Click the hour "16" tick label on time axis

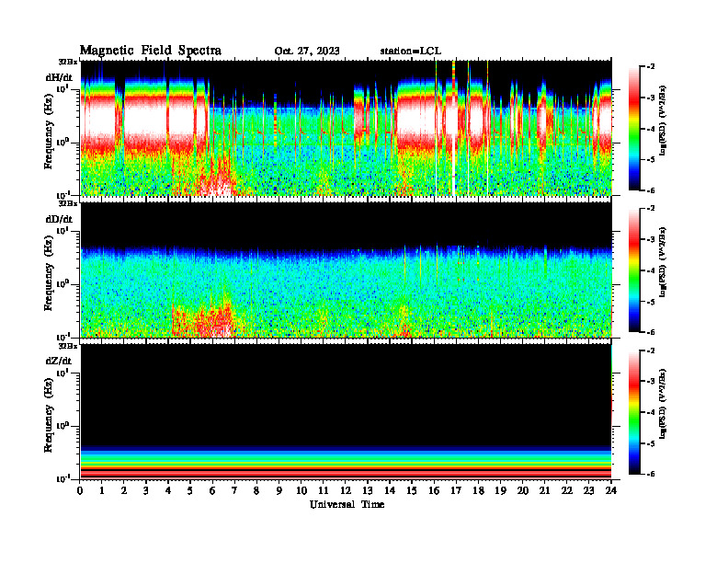pyautogui.click(x=434, y=490)
